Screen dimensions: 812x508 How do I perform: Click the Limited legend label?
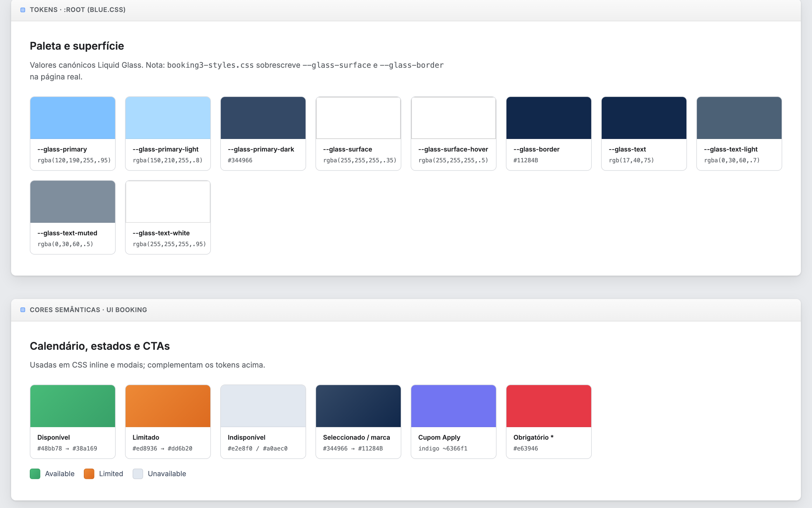[x=111, y=474]
